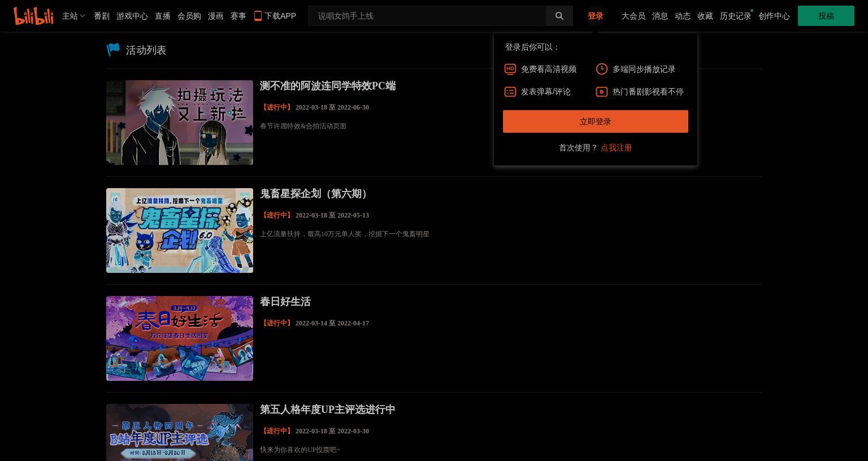Open 消息 messages
868x461 pixels.
pyautogui.click(x=660, y=16)
